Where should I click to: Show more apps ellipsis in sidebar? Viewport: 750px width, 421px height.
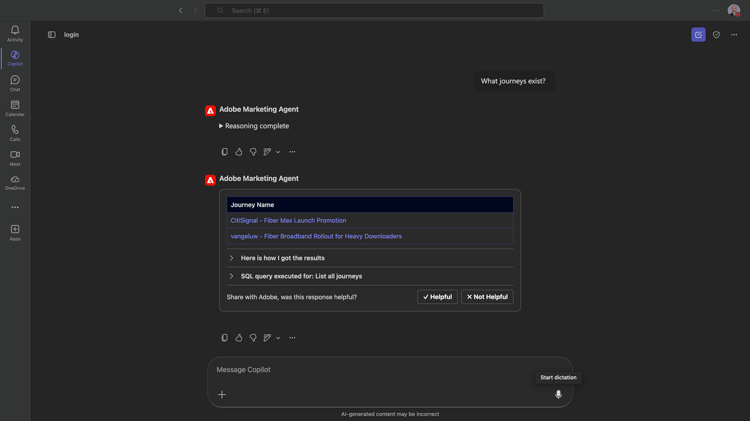tap(15, 207)
